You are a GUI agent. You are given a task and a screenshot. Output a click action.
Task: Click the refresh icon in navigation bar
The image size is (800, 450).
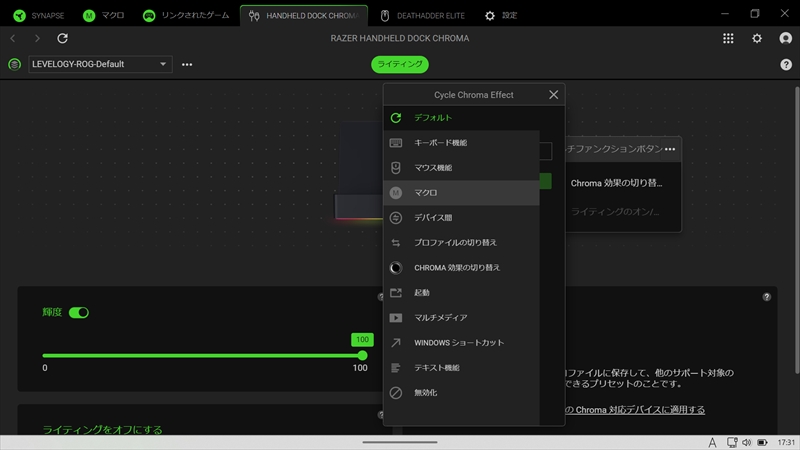pos(63,38)
